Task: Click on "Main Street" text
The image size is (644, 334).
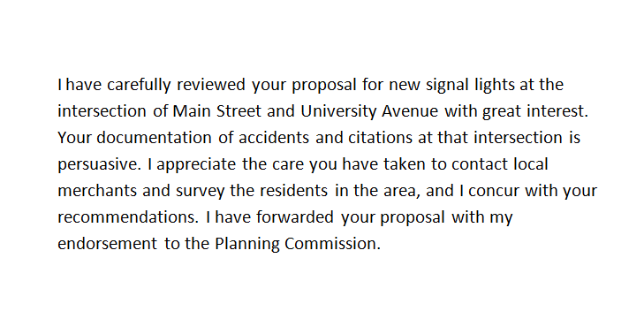Action: (216, 111)
